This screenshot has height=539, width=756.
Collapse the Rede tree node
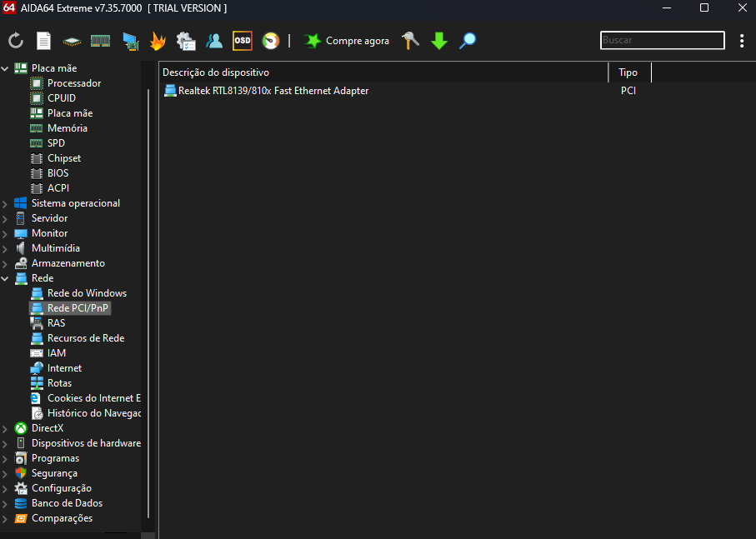(x=5, y=278)
